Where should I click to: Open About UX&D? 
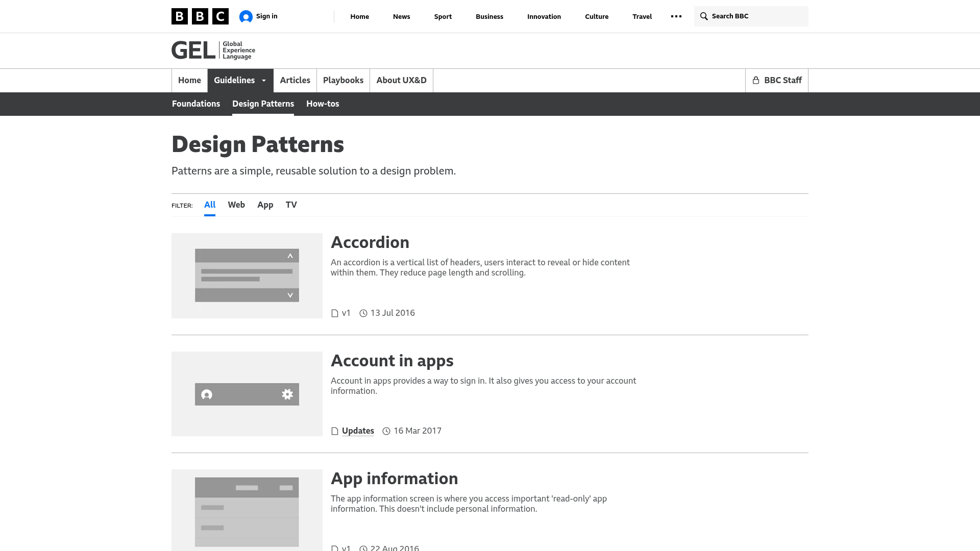coord(401,80)
